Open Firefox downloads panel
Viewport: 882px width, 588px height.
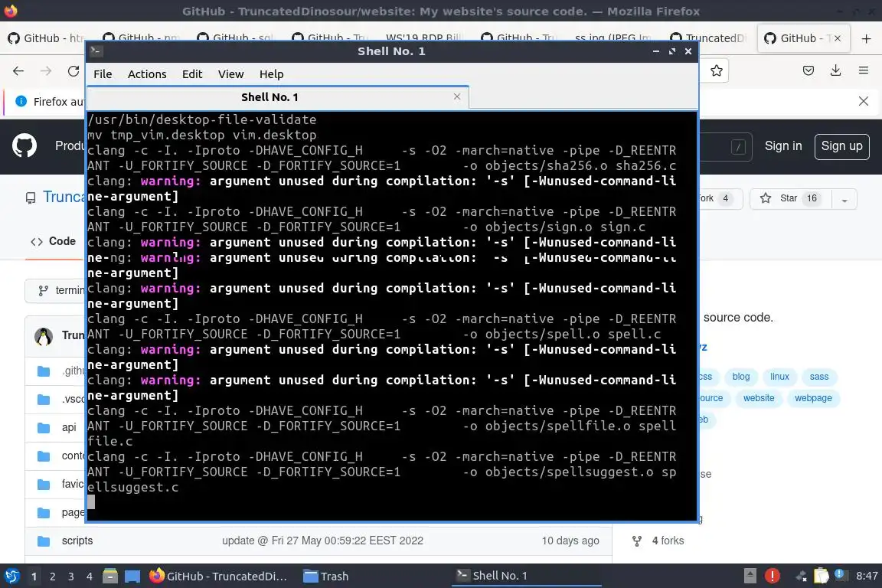tap(836, 71)
